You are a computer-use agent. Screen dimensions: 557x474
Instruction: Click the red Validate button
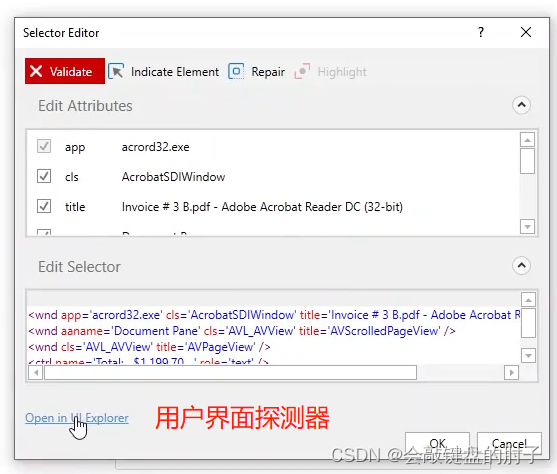point(65,71)
